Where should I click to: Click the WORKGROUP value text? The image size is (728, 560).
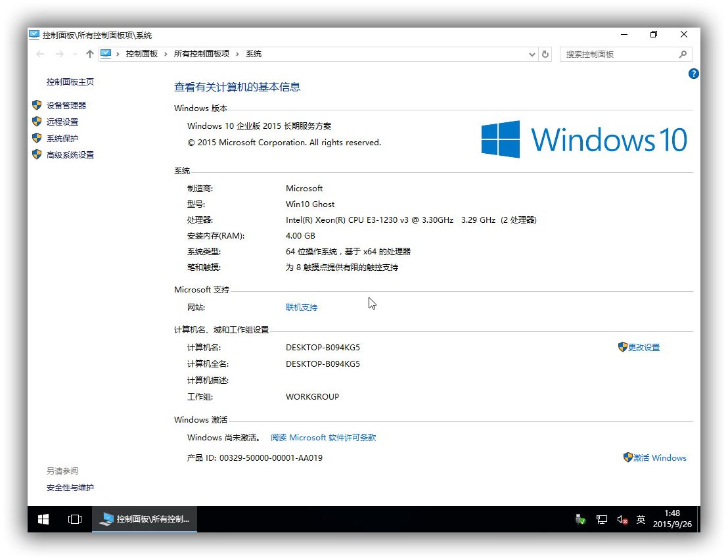tap(313, 396)
